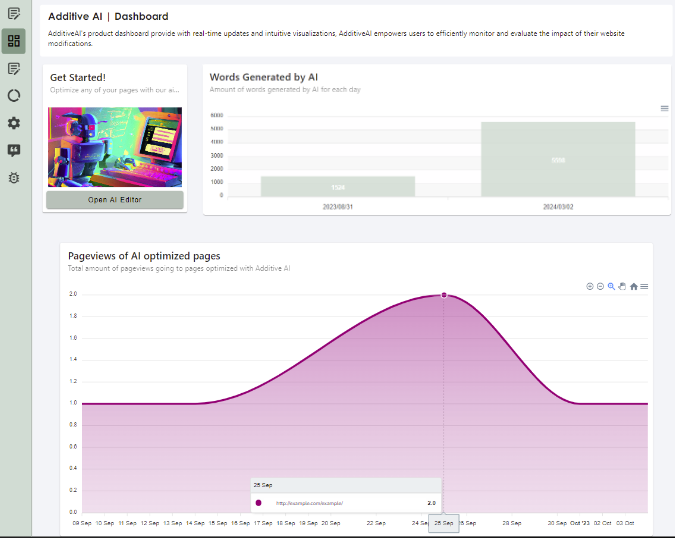Open the Words Generated chart menu
The width and height of the screenshot is (675, 538).
point(665,108)
